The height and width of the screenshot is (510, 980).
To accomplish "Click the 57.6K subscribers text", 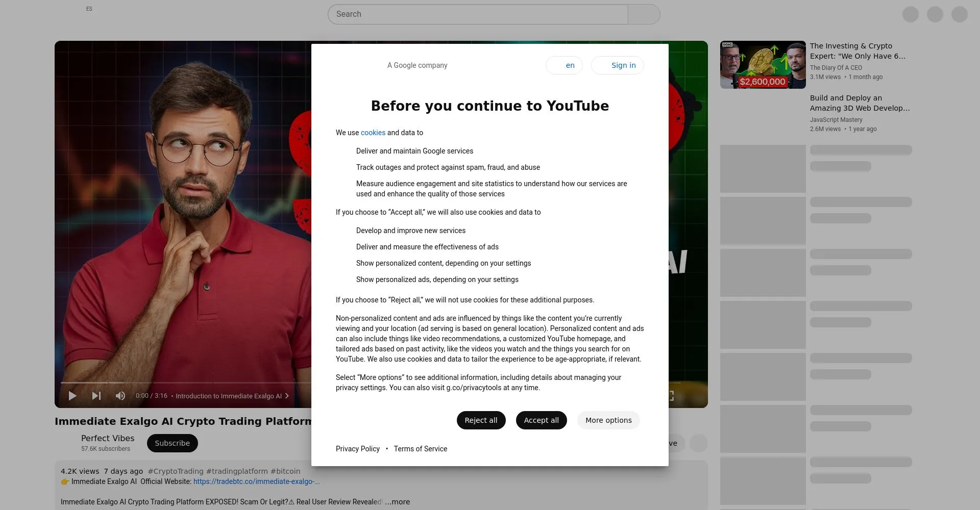I will click(106, 449).
